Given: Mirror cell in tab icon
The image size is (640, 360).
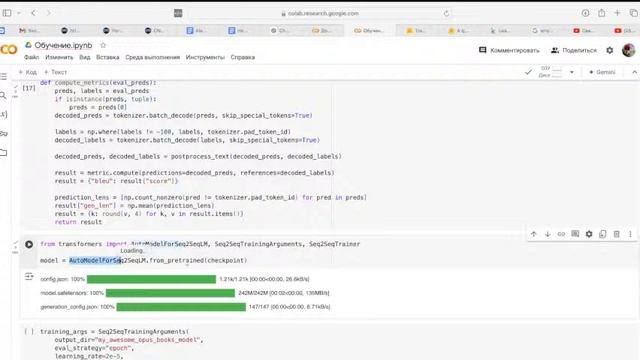Looking at the screenshot, I should click(603, 234).
